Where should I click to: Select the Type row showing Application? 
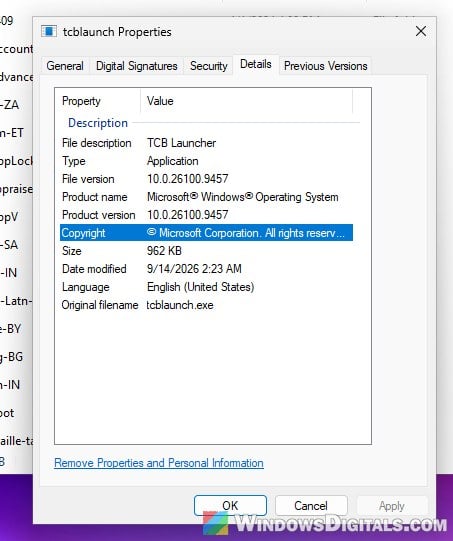206,161
